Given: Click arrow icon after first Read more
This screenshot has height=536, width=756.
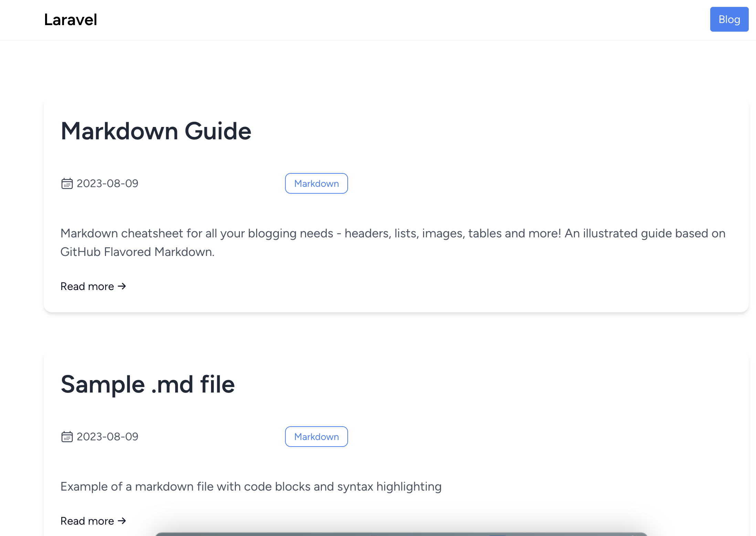Looking at the screenshot, I should pos(122,286).
